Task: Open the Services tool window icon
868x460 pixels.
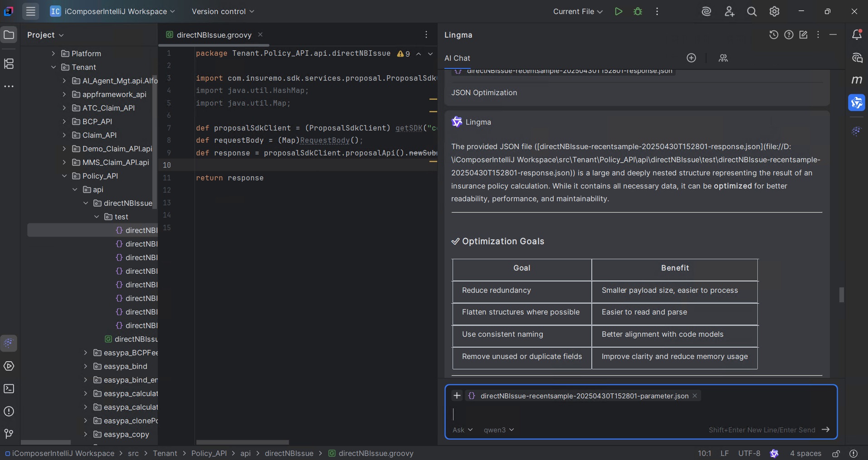Action: point(9,366)
